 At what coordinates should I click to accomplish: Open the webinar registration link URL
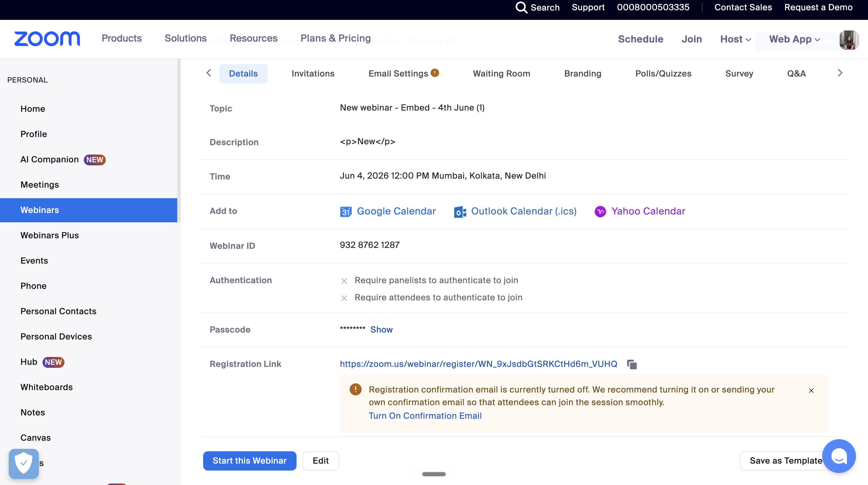(x=479, y=364)
